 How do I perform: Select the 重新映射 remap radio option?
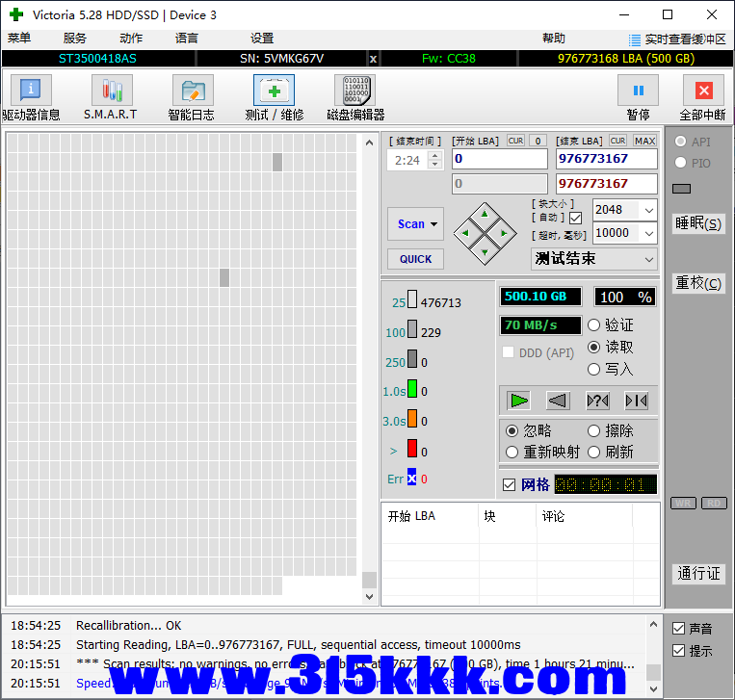(512, 452)
